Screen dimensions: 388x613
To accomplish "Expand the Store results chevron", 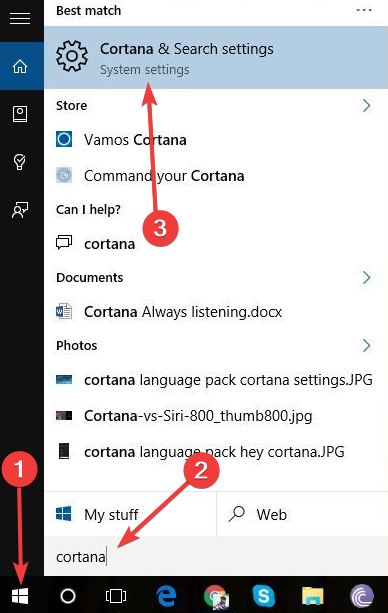I will tap(366, 106).
